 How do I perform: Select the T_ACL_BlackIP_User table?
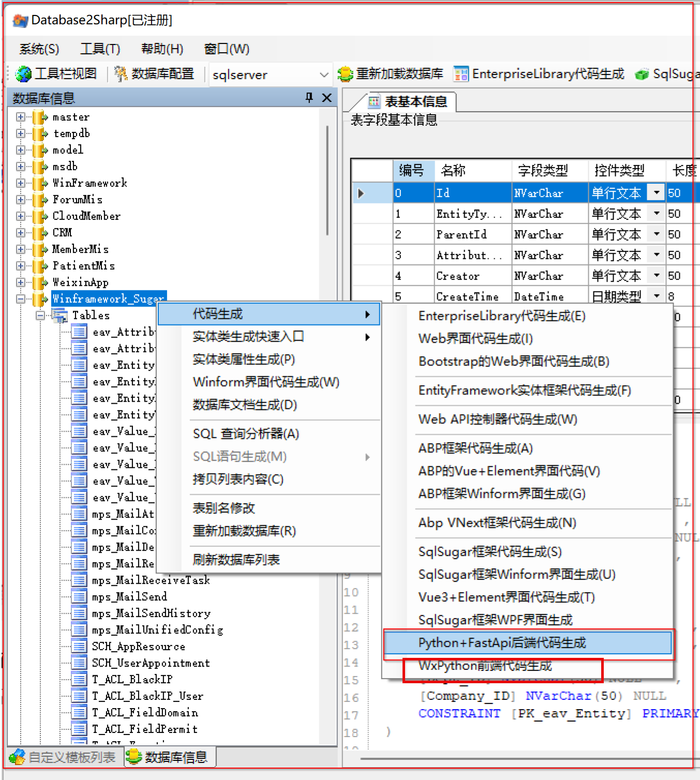pos(147,696)
